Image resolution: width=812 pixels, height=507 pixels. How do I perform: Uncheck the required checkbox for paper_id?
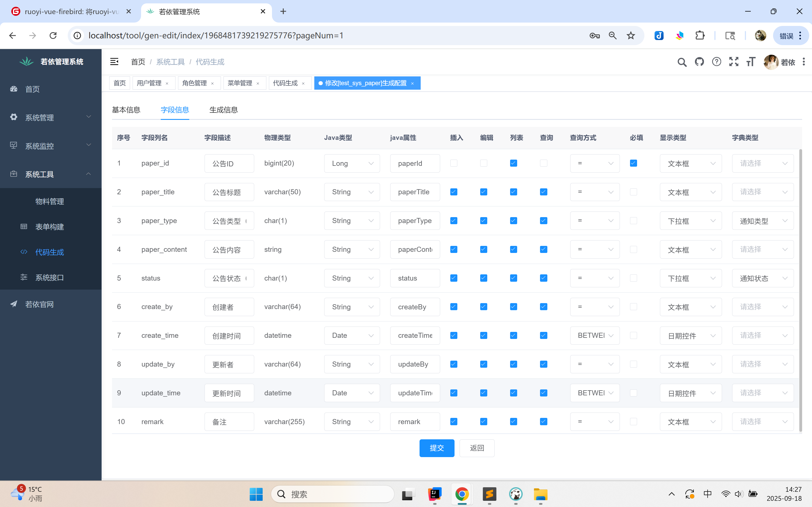tap(633, 163)
